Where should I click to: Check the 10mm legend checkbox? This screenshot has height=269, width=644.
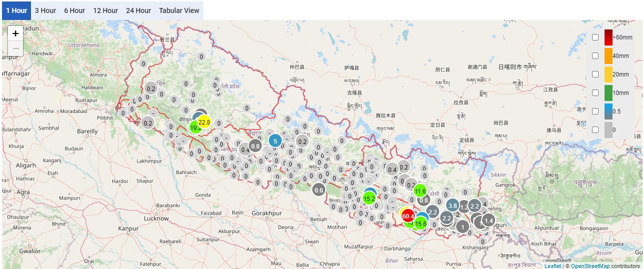595,92
